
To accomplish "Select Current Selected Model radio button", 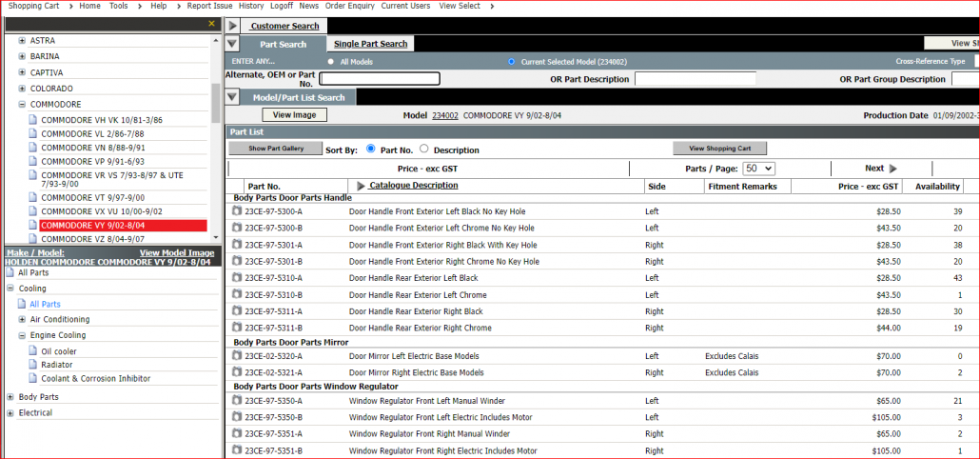I will pyautogui.click(x=511, y=62).
